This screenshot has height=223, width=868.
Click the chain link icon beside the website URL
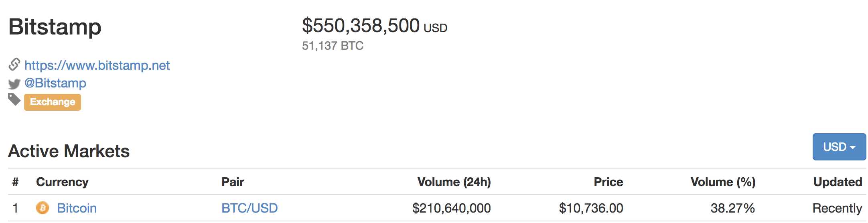point(14,64)
